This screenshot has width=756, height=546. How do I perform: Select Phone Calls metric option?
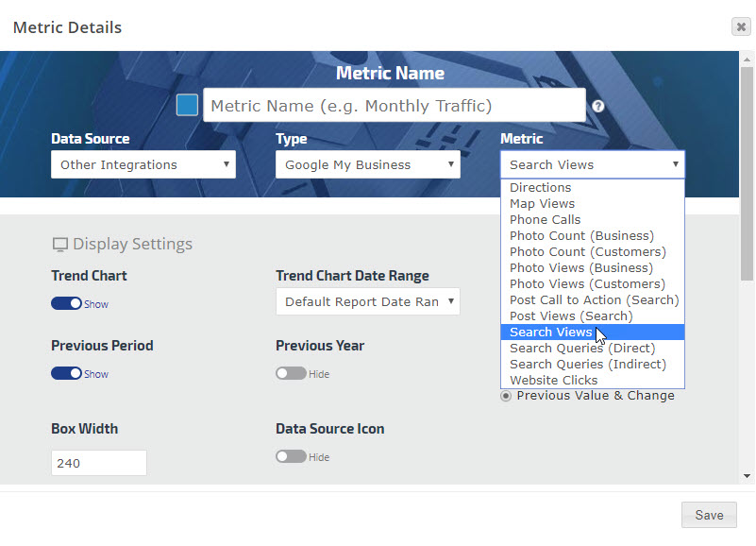pos(545,220)
